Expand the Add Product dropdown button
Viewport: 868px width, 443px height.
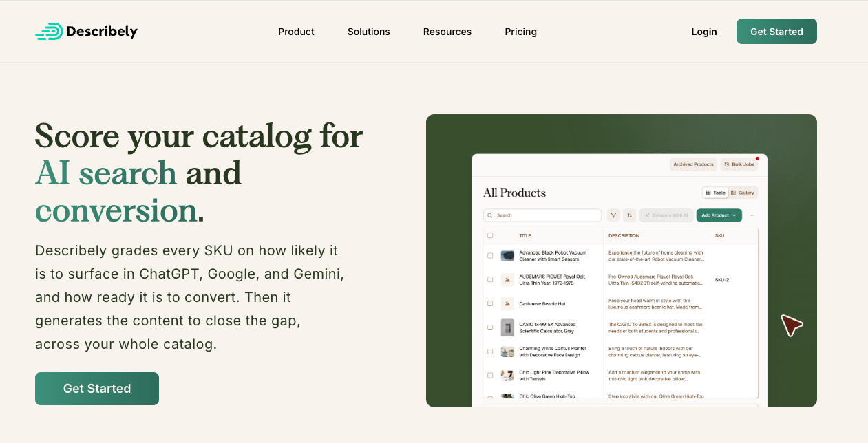pyautogui.click(x=719, y=215)
